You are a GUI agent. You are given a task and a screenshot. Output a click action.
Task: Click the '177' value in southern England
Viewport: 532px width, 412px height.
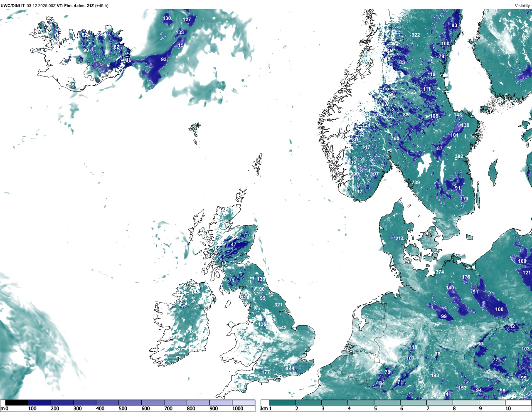[266, 372]
